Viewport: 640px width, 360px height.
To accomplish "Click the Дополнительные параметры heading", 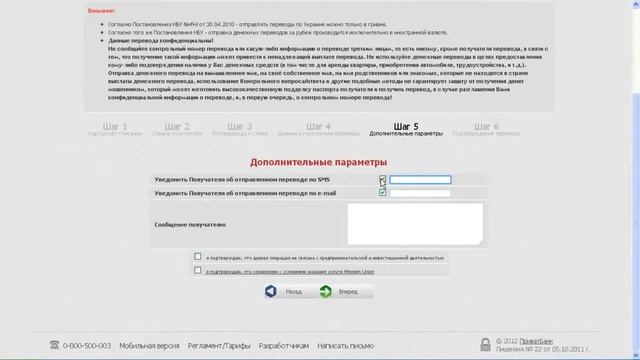I will coord(318,162).
